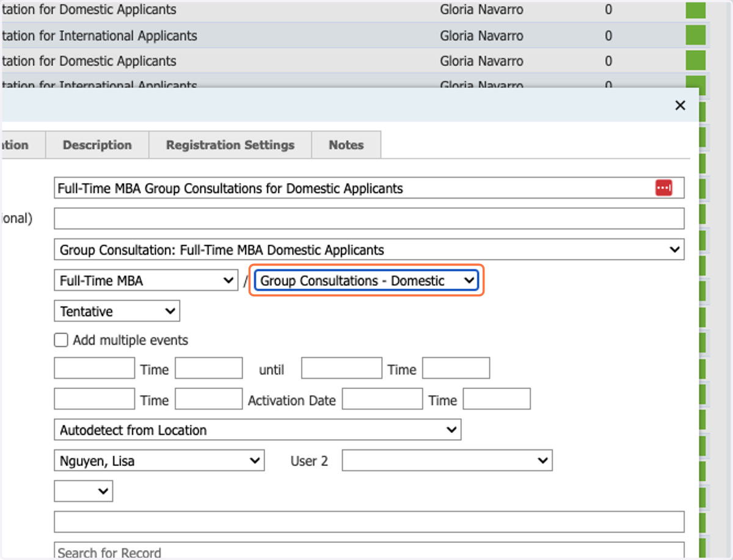Open the Description tab
This screenshot has width=733, height=560.
click(x=97, y=145)
